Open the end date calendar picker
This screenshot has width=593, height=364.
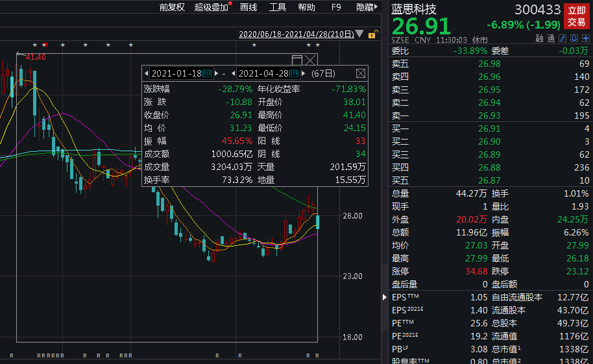coord(295,73)
